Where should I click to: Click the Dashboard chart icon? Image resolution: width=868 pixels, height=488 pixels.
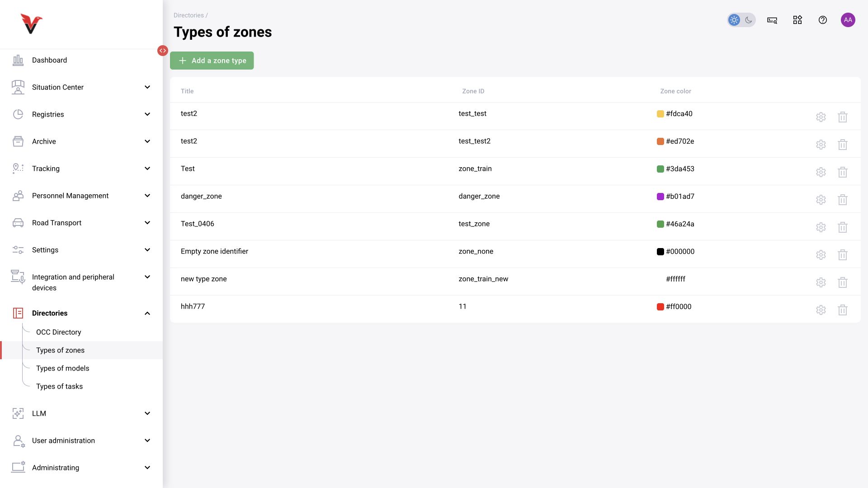point(18,60)
